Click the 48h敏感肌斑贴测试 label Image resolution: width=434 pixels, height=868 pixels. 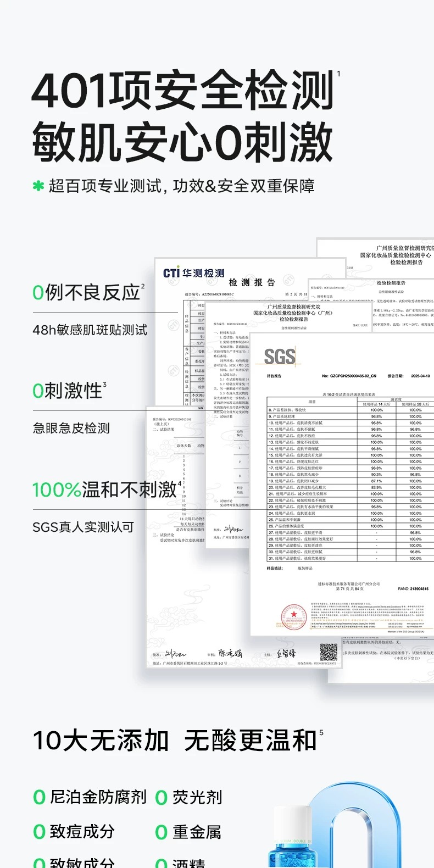coord(90,330)
